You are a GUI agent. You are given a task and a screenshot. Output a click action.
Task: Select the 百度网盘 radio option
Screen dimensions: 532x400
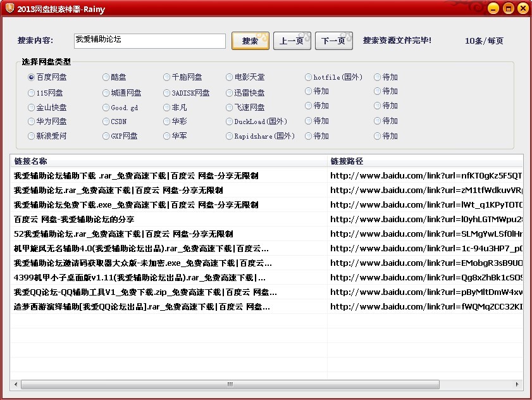(x=32, y=77)
